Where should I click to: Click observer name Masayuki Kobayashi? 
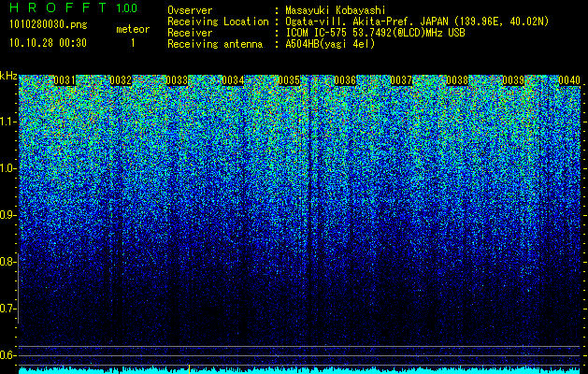(x=336, y=10)
